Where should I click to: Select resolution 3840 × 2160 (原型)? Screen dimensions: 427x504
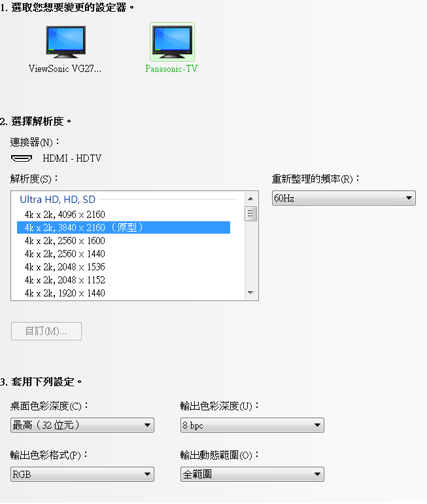pos(124,228)
